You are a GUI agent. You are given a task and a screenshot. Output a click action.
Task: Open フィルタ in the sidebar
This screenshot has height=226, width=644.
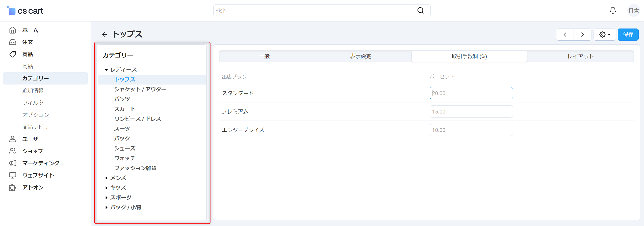pyautogui.click(x=33, y=103)
